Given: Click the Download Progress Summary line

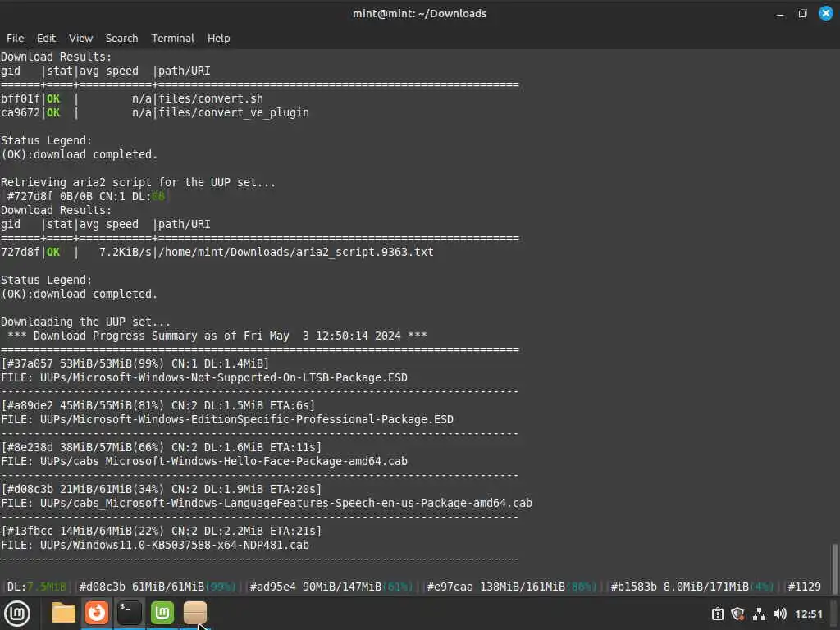Looking at the screenshot, I should [217, 336].
